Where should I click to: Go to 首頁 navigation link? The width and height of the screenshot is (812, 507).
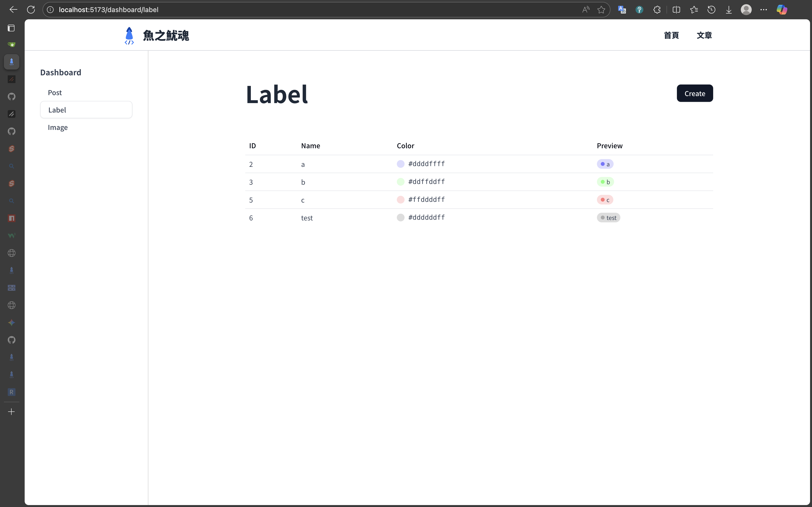tap(671, 35)
